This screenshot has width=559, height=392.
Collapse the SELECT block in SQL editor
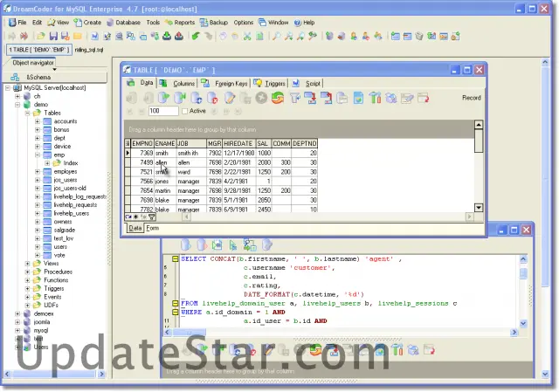(175, 259)
